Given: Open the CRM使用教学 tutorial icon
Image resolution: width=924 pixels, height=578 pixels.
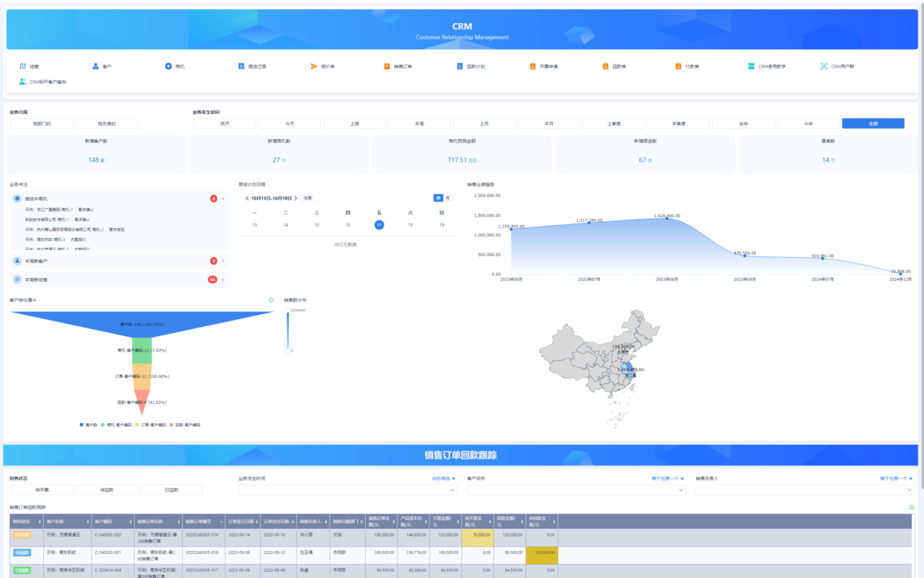Looking at the screenshot, I should 752,66.
